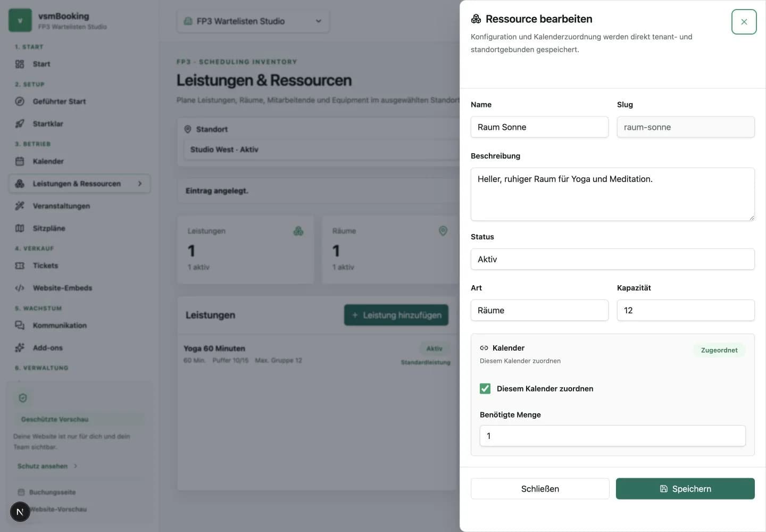Image resolution: width=766 pixels, height=532 pixels.
Task: Click the Benötigte Menge input field
Action: pyautogui.click(x=612, y=436)
